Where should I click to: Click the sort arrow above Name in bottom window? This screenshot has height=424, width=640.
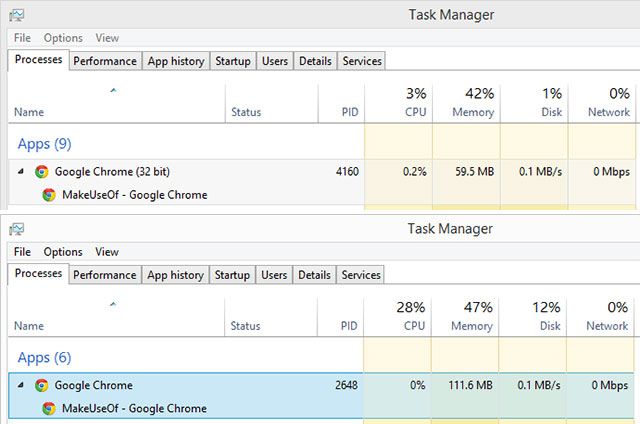(x=113, y=304)
